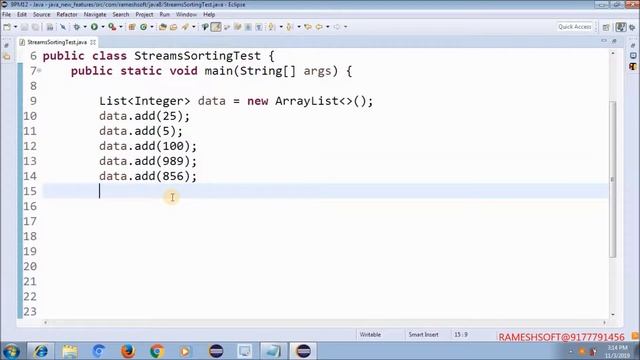Viewport: 640px width, 360px height.
Task: Open the New dropdown arrow in toolbar
Action: click(16, 27)
